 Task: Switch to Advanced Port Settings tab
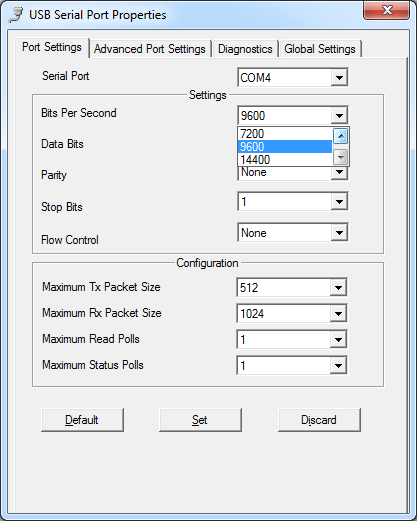coord(150,49)
